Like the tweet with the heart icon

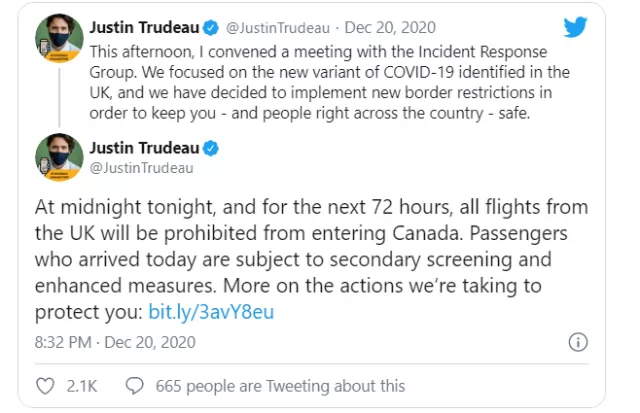click(45, 386)
